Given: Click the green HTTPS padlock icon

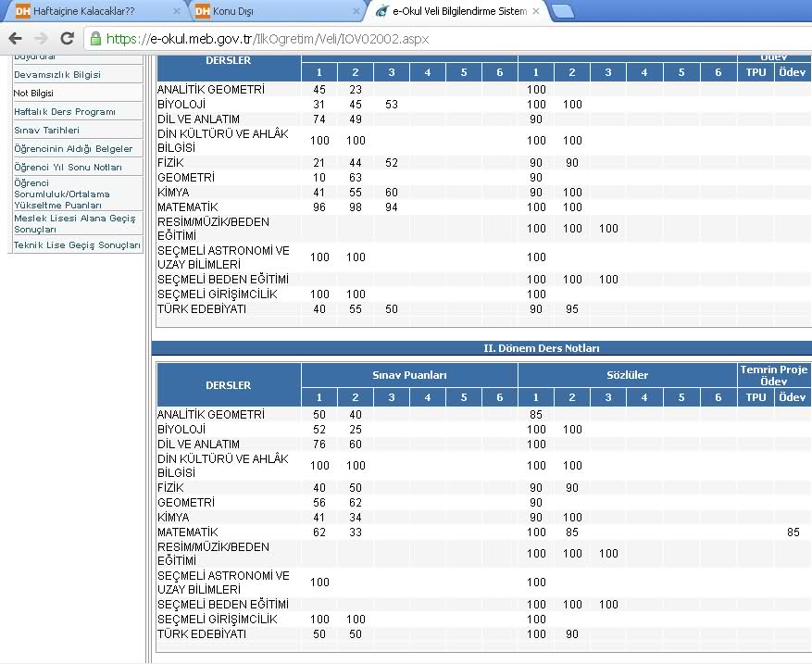Looking at the screenshot, I should pyautogui.click(x=94, y=39).
